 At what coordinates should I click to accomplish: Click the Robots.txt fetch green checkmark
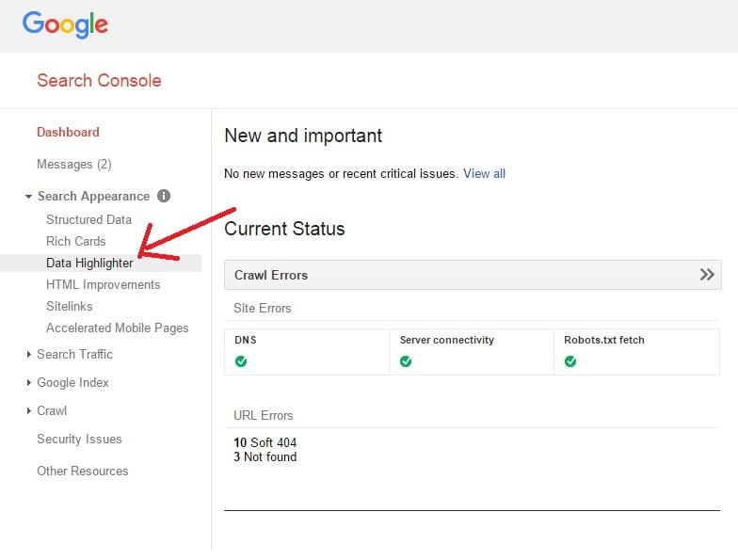click(570, 361)
